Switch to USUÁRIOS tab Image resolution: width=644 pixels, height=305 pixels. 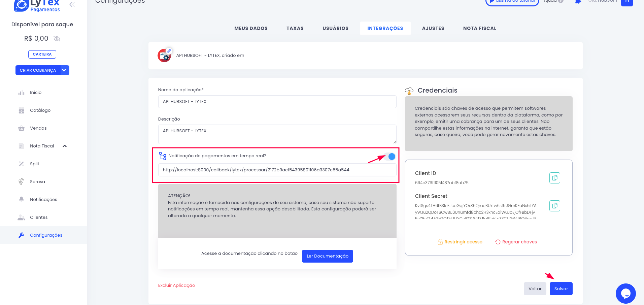336,28
